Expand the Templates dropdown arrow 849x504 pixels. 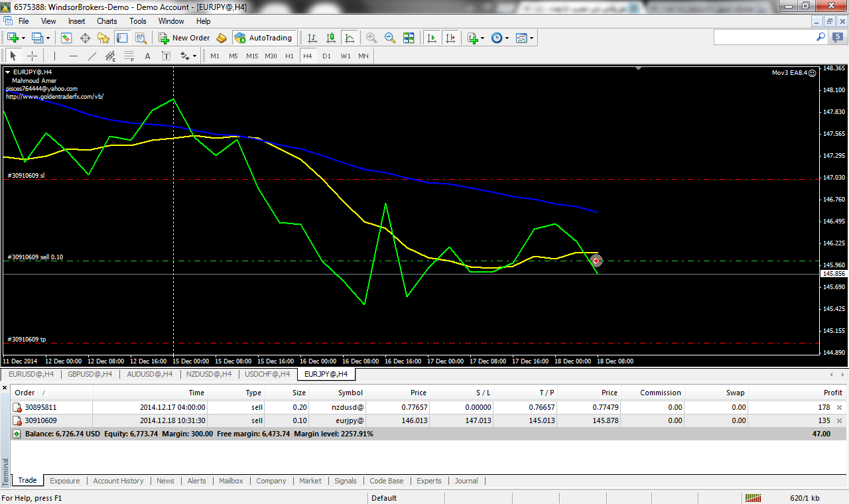point(532,38)
